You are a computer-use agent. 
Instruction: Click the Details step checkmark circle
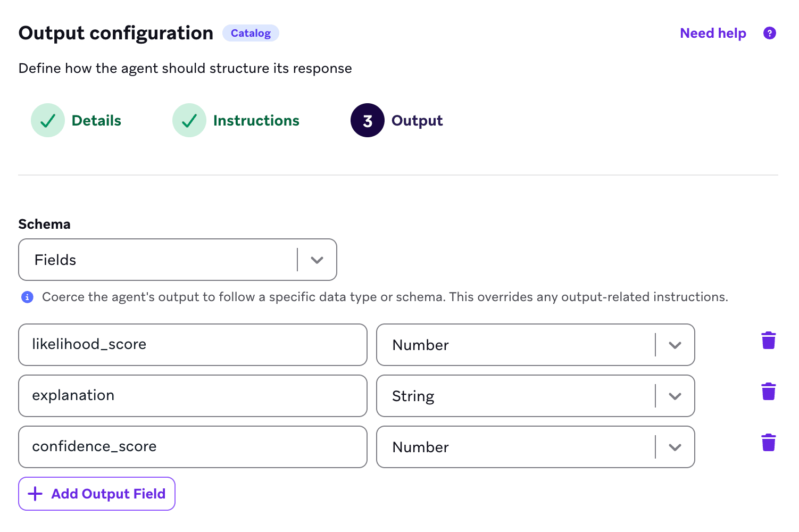point(48,121)
